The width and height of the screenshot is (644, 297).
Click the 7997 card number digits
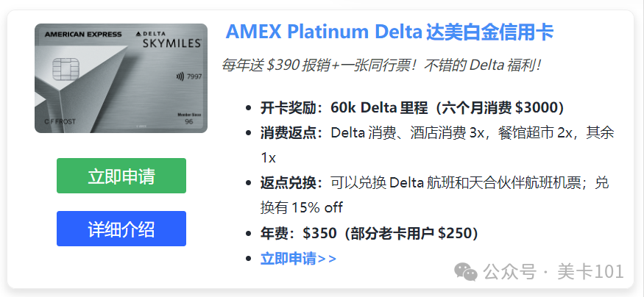[x=194, y=76]
